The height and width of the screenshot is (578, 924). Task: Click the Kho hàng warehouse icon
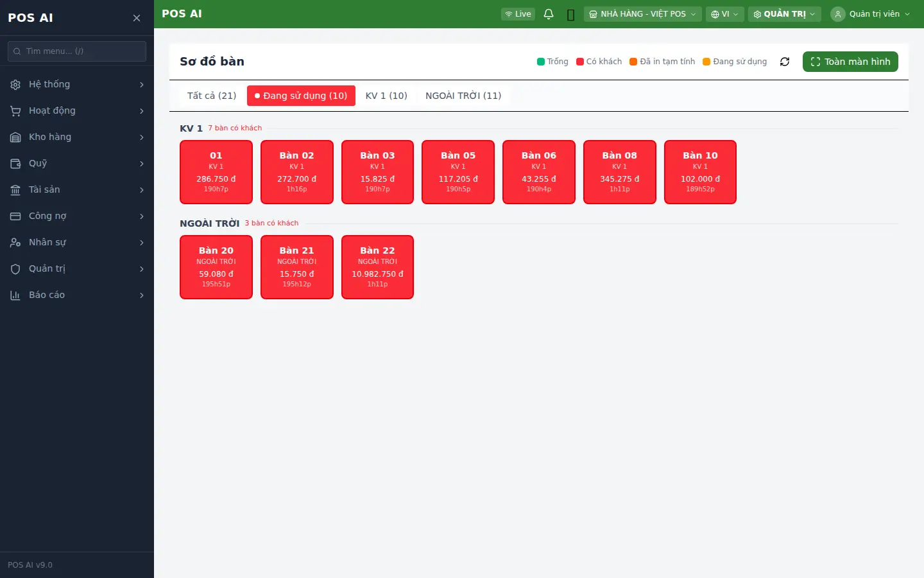(15, 137)
